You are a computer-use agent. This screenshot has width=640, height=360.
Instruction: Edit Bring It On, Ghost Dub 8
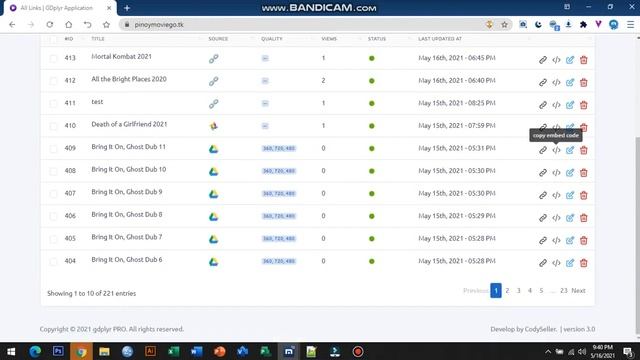coord(570,218)
